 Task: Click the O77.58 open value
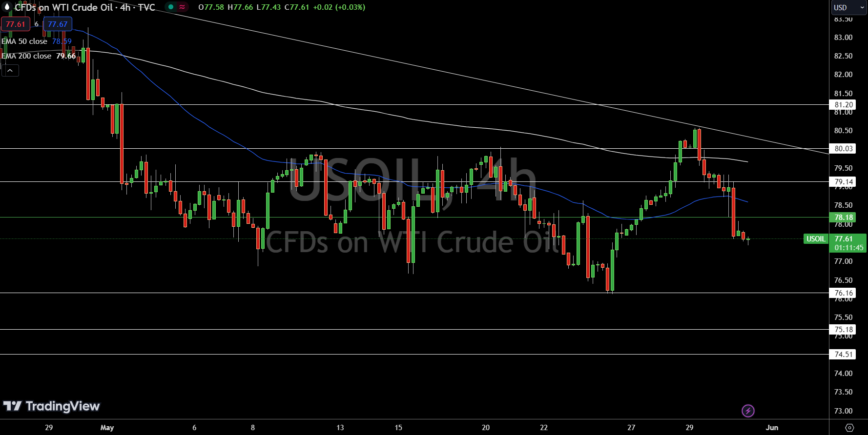211,7
